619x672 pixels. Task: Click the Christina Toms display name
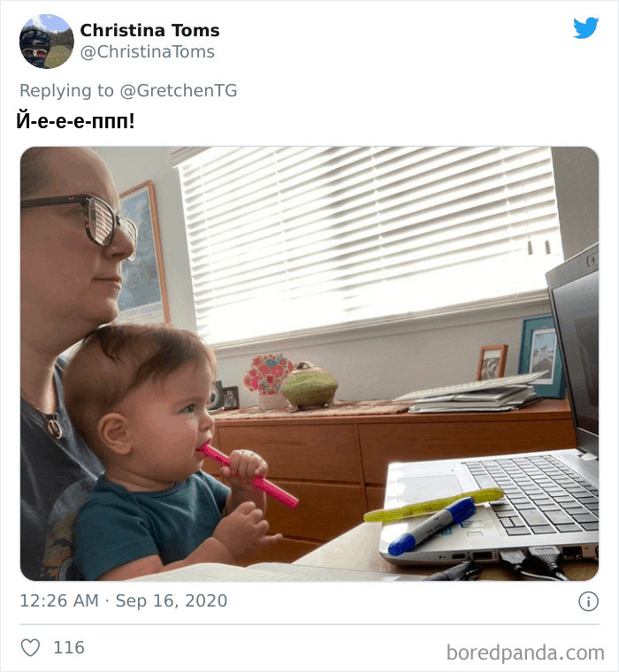coord(149,30)
